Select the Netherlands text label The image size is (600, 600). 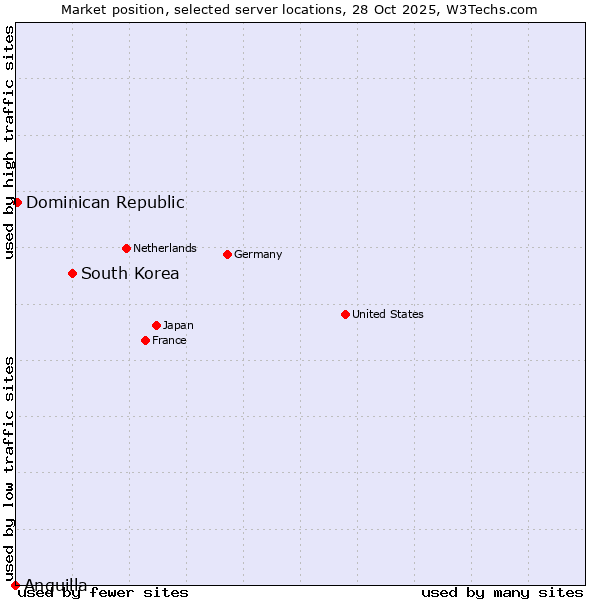click(164, 248)
